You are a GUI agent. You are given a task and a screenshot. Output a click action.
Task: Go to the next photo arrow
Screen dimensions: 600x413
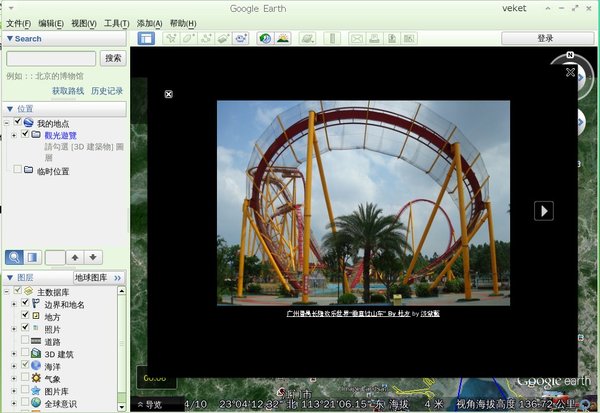pos(543,210)
